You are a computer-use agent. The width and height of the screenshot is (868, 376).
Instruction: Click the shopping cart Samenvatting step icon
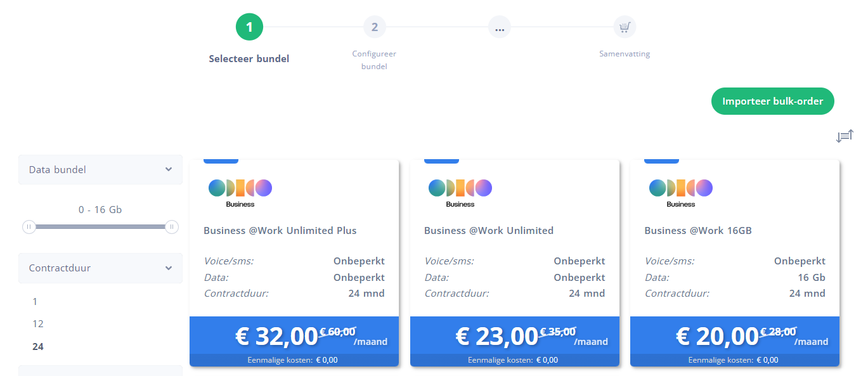coord(625,27)
